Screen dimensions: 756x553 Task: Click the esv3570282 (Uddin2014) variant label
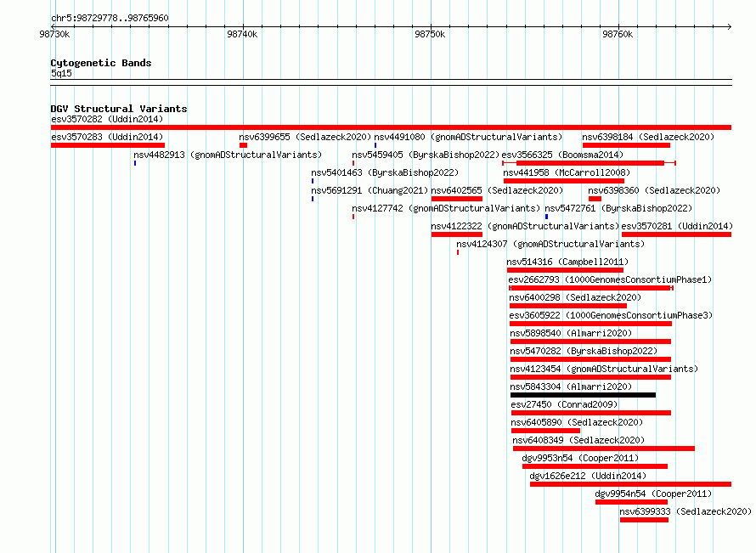[x=107, y=119]
